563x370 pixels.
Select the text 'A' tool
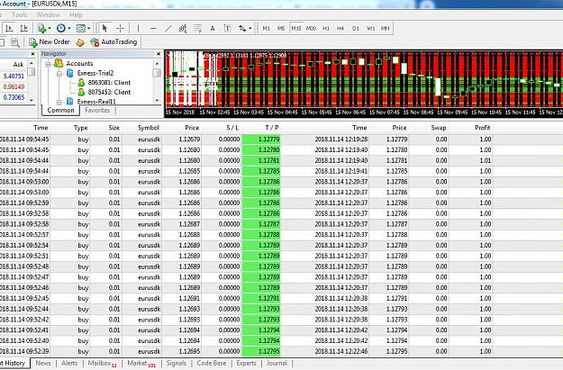213,28
